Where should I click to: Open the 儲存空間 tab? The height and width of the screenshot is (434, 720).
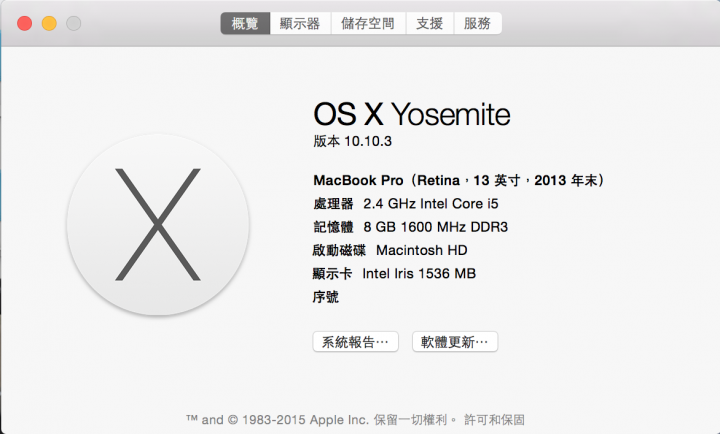click(x=368, y=23)
